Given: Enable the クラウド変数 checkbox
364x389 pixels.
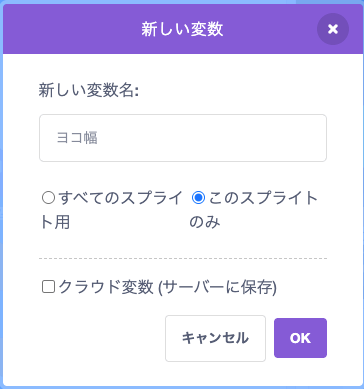Looking at the screenshot, I should 48,287.
